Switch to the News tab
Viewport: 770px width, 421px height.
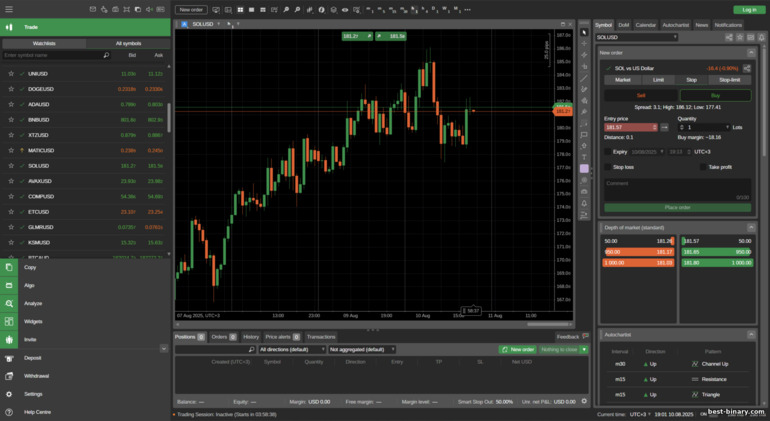point(701,25)
